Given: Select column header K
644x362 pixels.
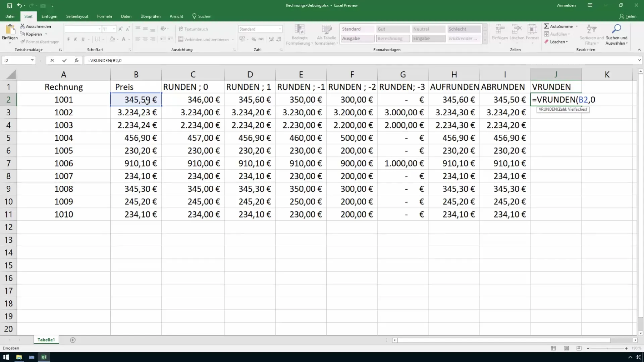Looking at the screenshot, I should (x=607, y=74).
